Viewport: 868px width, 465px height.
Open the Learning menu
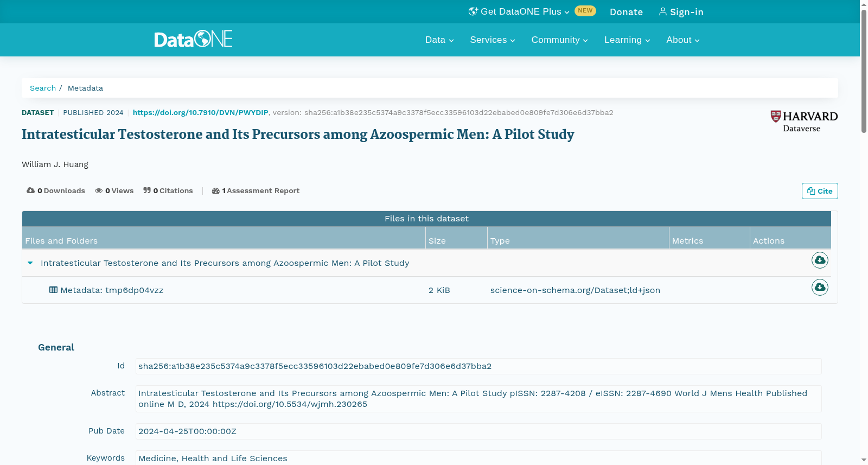[x=627, y=40]
